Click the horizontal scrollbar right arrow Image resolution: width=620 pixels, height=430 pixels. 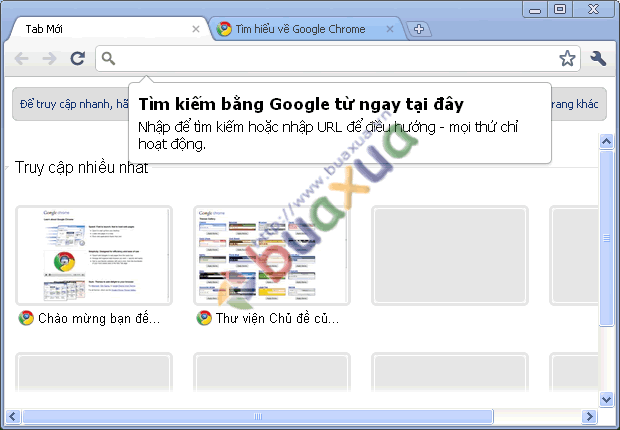click(590, 416)
